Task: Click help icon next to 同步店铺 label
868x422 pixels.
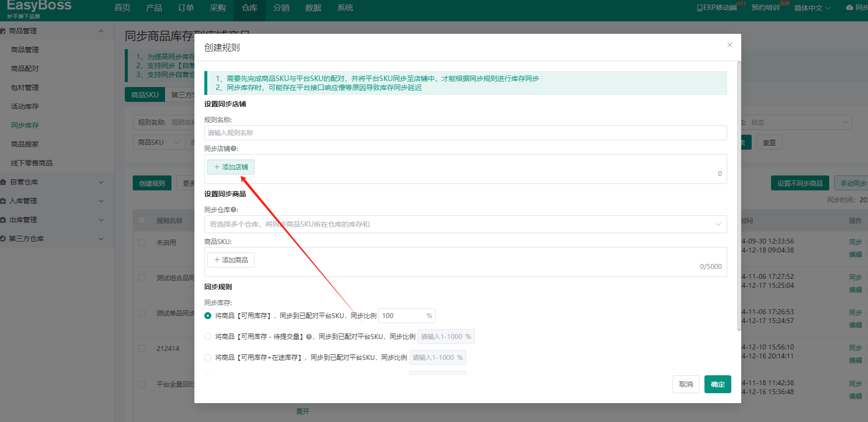Action: [234, 149]
